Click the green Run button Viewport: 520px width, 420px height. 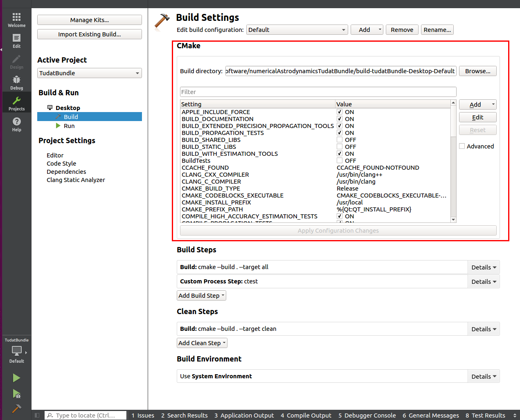16,378
